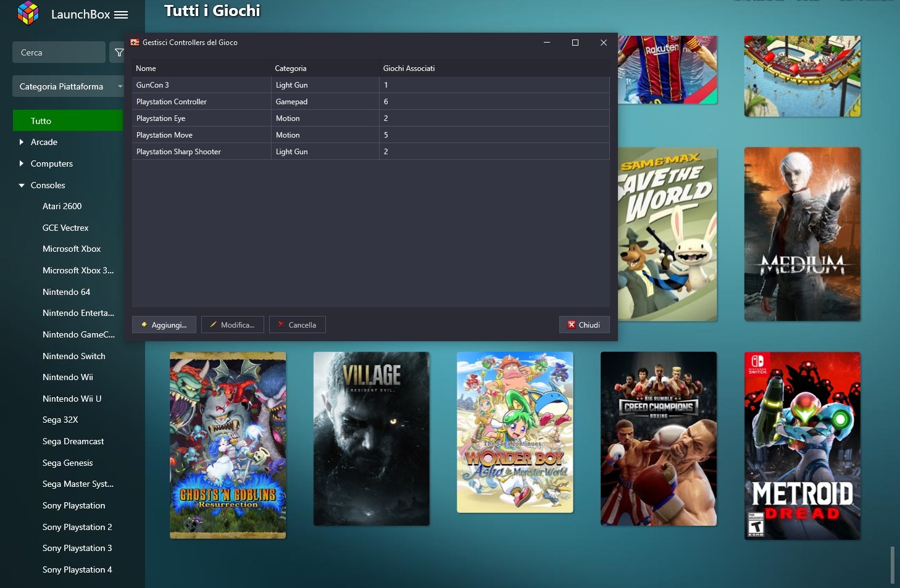Open Resident Evil Village cover
The image size is (900, 588).
372,439
